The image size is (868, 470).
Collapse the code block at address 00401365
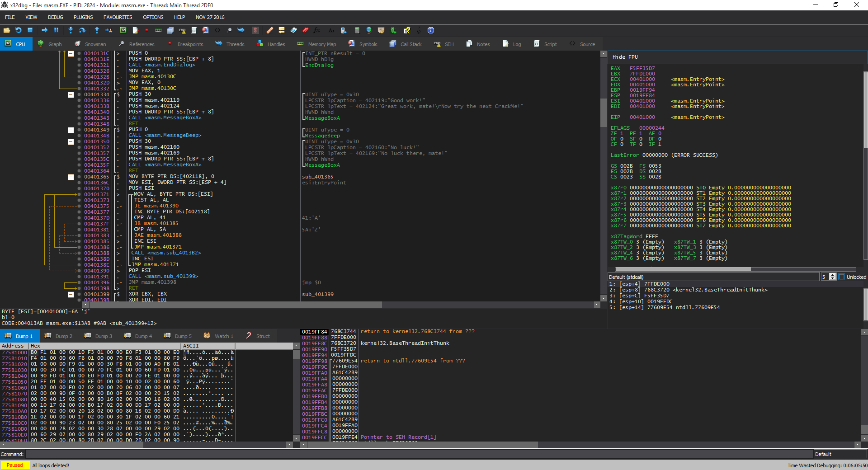tap(71, 177)
